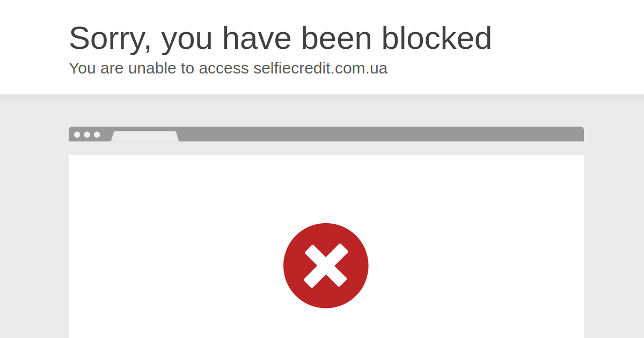
Task: Click the word "to" in the subtitle
Action: pyautogui.click(x=188, y=69)
